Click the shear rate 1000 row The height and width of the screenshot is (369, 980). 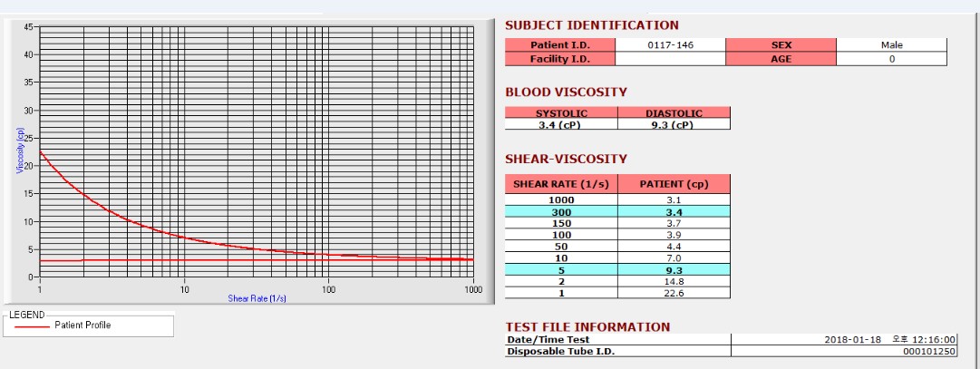pyautogui.click(x=617, y=200)
